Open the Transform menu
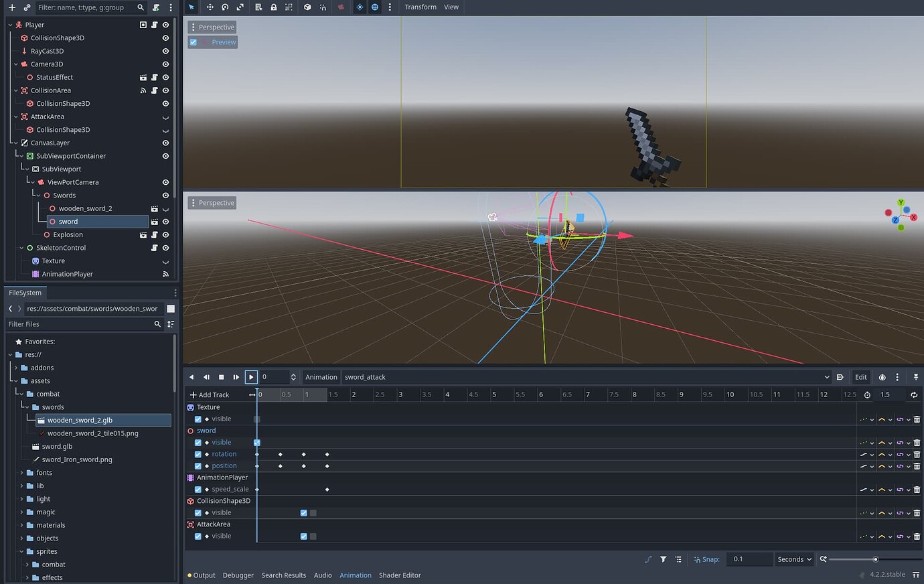This screenshot has width=924, height=584. coord(420,7)
